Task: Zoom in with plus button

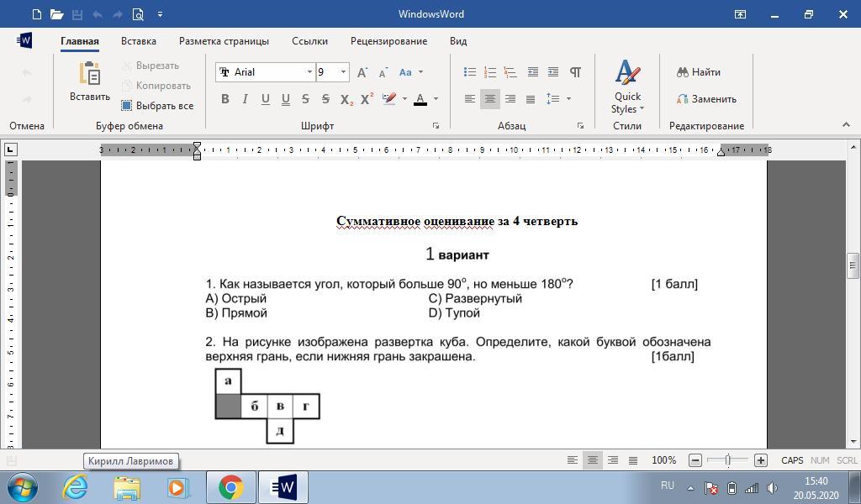Action: 760,460
